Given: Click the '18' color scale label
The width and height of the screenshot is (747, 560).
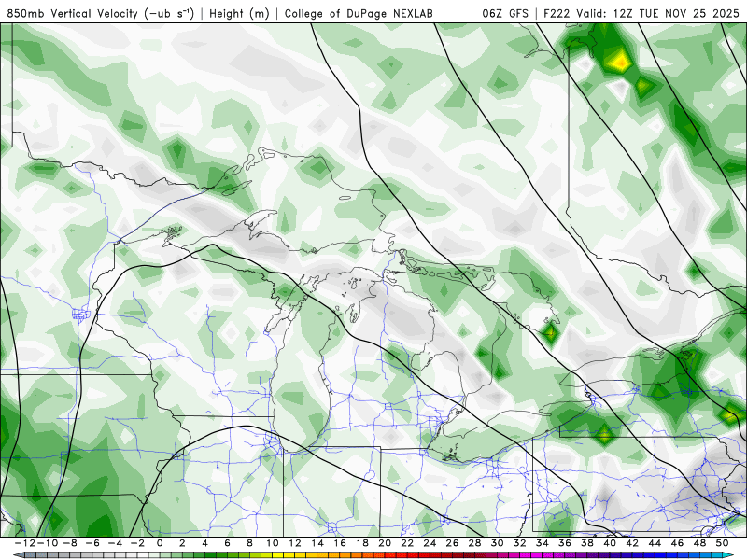Looking at the screenshot, I should point(362,543).
